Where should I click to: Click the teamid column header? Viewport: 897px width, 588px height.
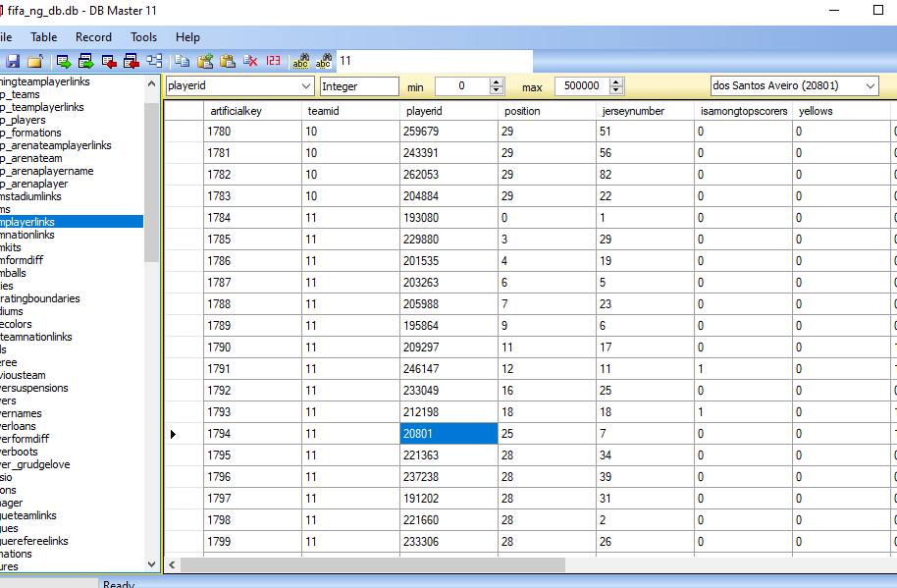pyautogui.click(x=350, y=111)
